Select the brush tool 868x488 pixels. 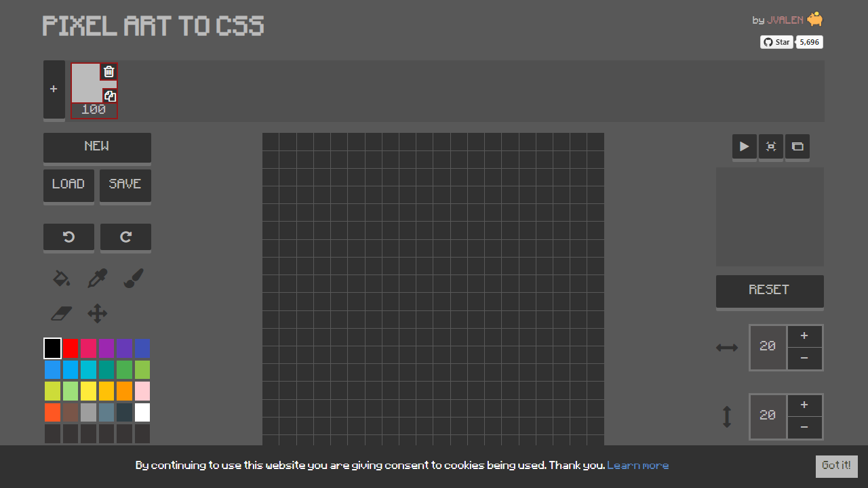134,279
